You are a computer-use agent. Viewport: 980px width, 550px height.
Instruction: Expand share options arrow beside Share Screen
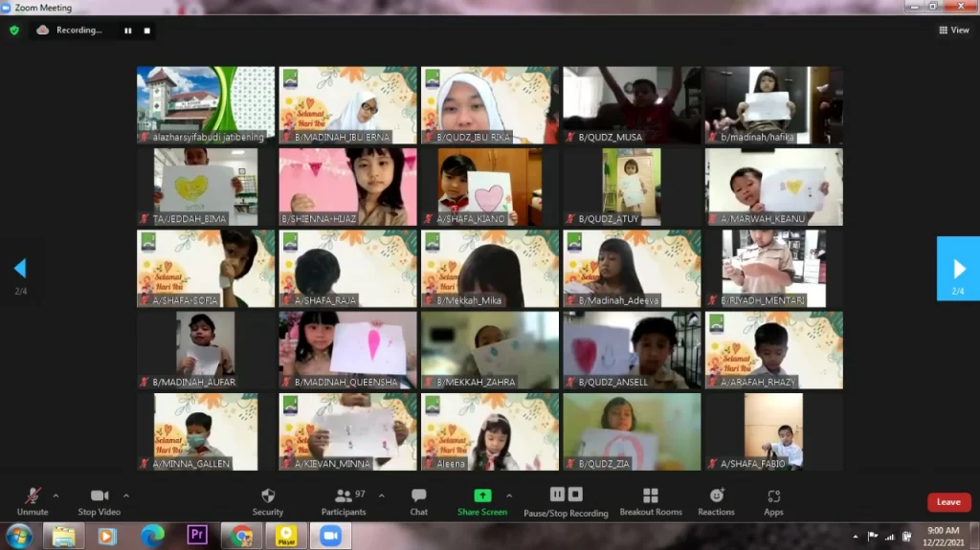pos(509,495)
